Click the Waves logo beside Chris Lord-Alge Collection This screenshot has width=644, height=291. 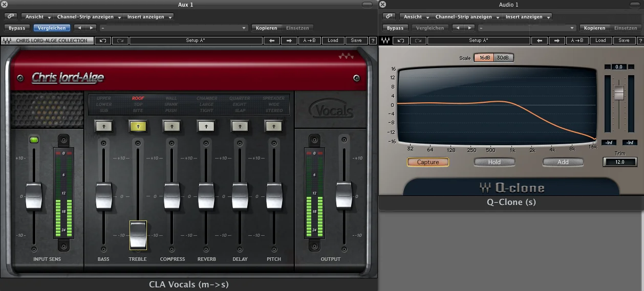tap(8, 40)
